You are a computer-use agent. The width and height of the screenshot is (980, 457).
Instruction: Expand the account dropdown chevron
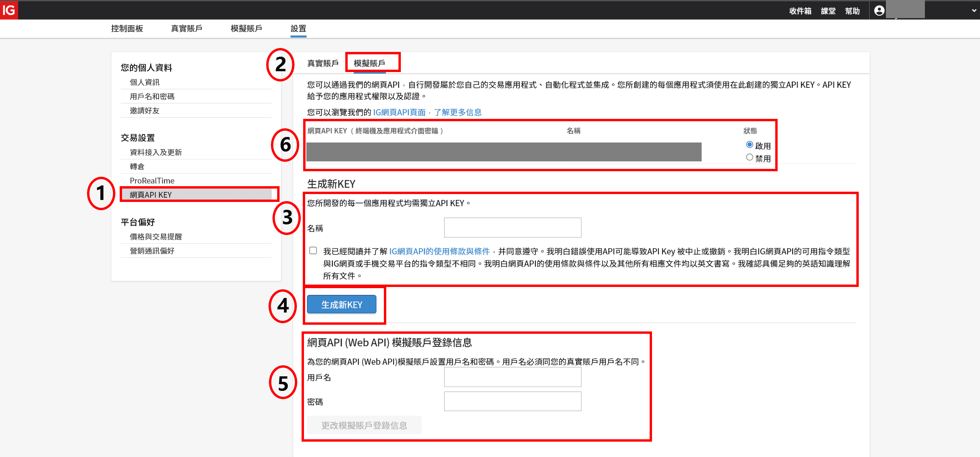(x=974, y=11)
